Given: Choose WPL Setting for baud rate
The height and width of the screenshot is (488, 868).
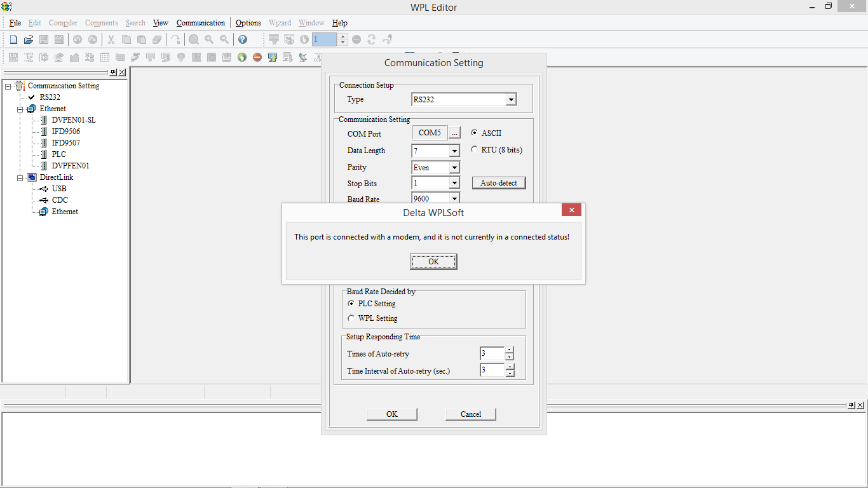Looking at the screenshot, I should (x=351, y=318).
